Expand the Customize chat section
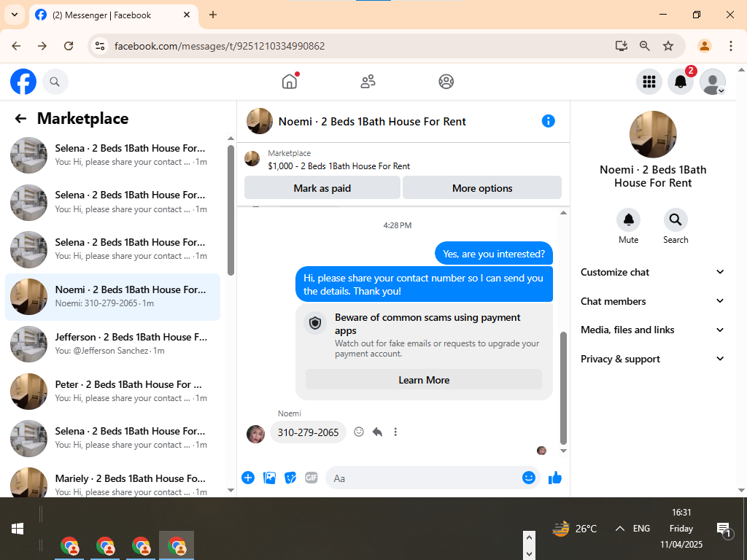Image resolution: width=747 pixels, height=560 pixels. click(x=652, y=272)
